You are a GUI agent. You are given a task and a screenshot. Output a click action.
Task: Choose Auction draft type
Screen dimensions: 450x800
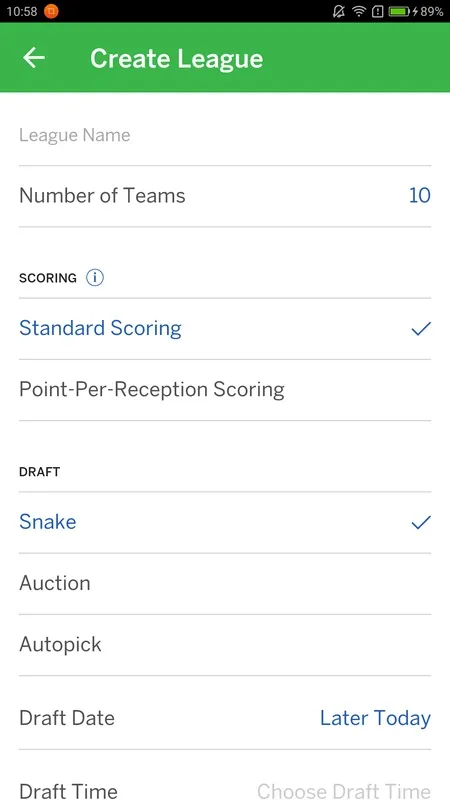[225, 584]
